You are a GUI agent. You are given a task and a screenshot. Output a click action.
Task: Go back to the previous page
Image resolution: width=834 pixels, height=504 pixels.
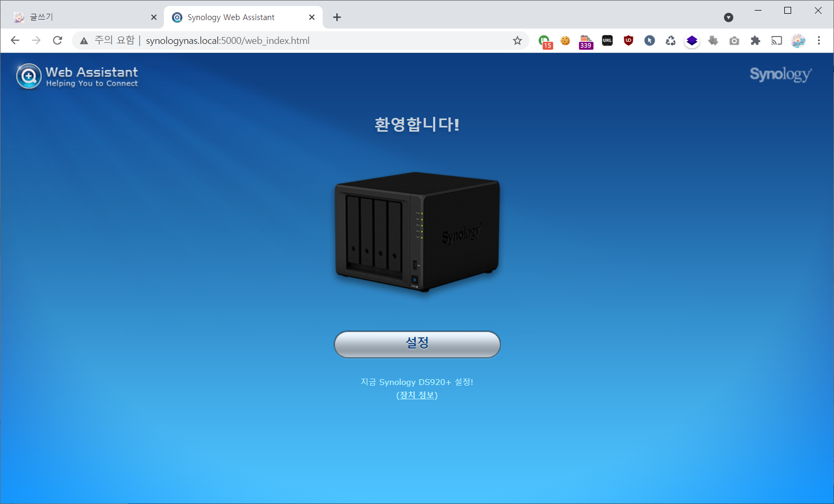(15, 40)
